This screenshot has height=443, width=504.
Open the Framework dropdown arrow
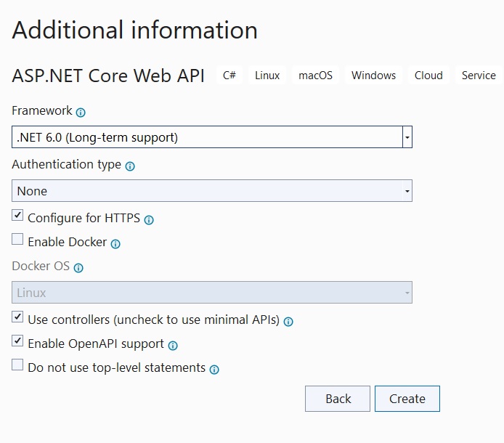pos(407,137)
